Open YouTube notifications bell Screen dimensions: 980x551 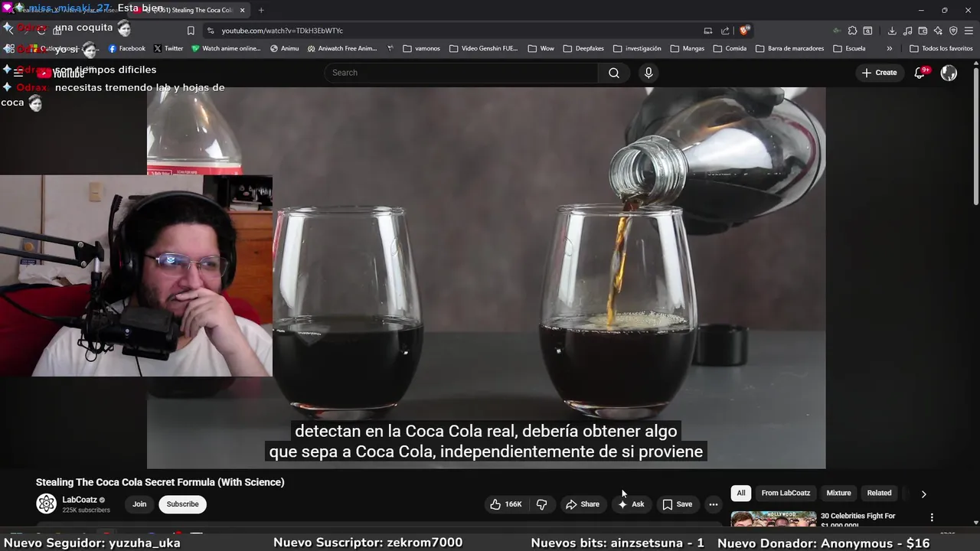coord(920,73)
